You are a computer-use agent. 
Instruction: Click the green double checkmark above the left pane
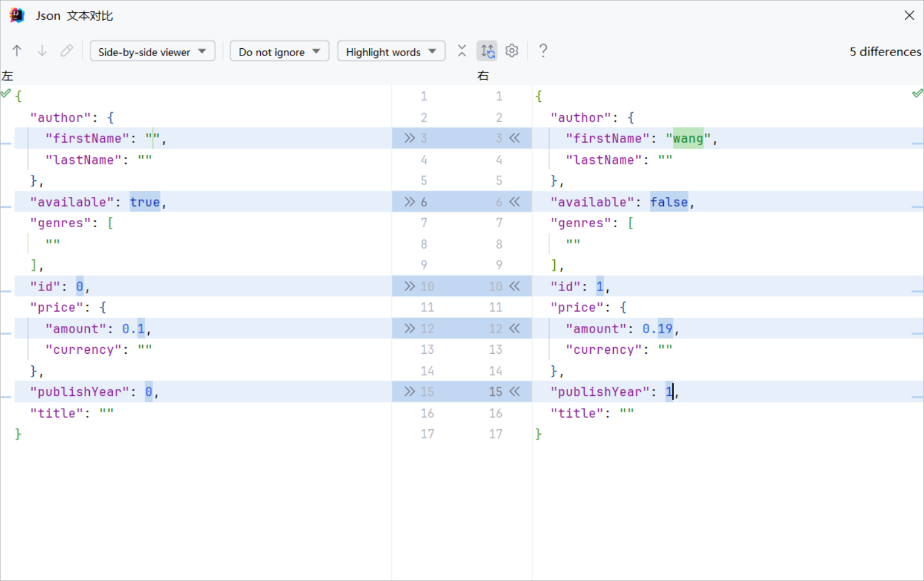point(7,93)
